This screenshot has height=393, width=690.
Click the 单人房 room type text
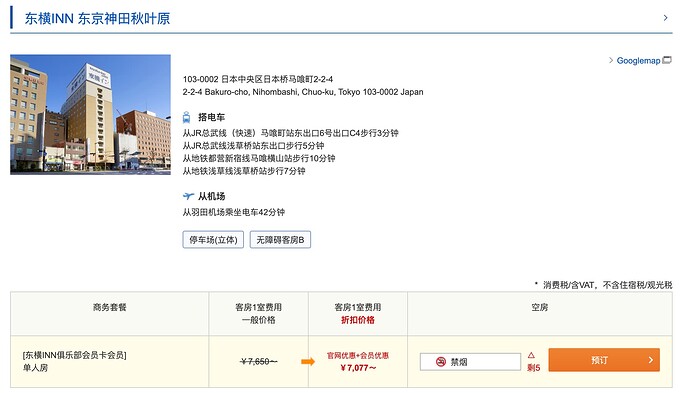tap(35, 368)
